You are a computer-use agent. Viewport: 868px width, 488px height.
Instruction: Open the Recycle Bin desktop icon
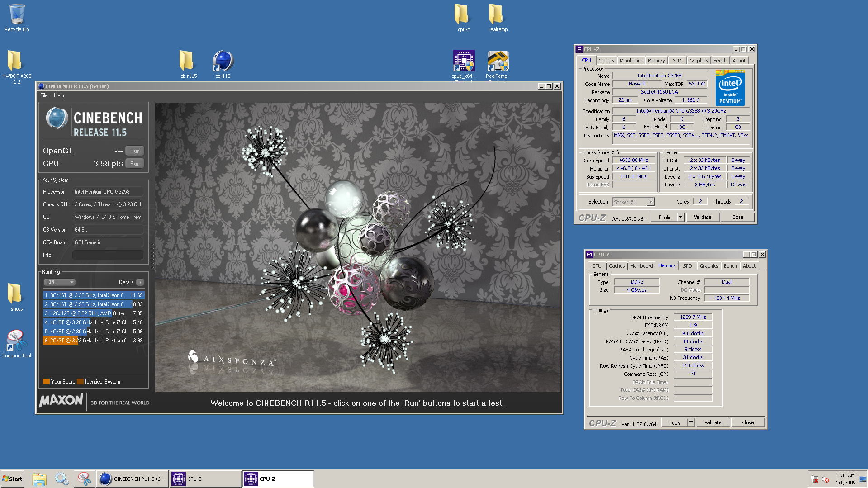[x=17, y=18]
